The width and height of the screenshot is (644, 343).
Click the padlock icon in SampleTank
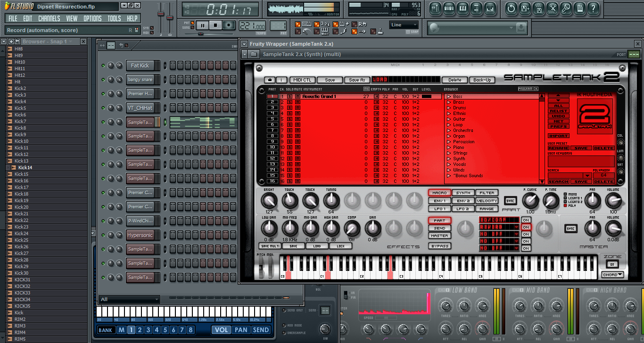click(271, 80)
